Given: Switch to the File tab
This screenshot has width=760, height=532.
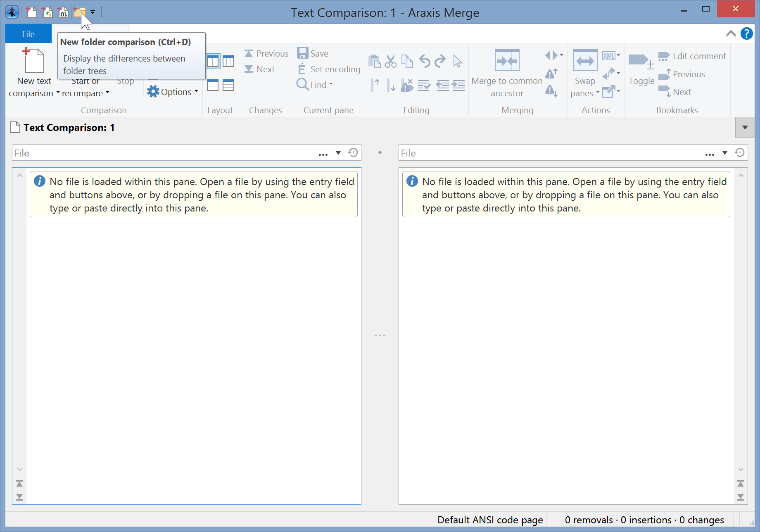Looking at the screenshot, I should pos(28,33).
